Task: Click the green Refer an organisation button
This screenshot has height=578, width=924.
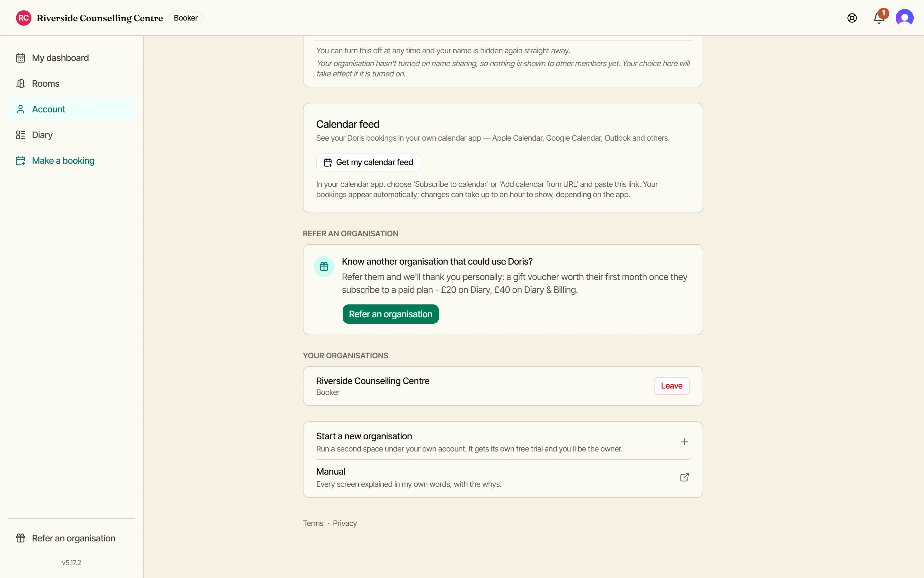Action: [390, 314]
